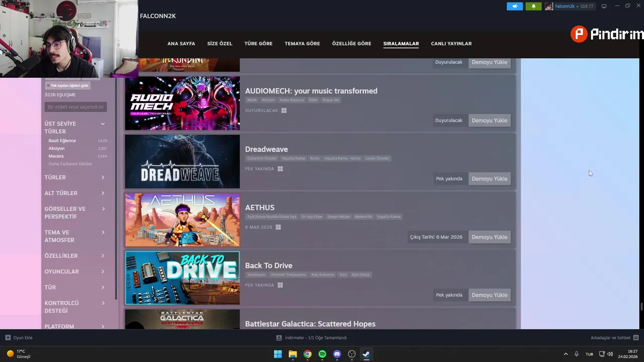
Task: Open the volume tray icon
Action: click(610, 354)
